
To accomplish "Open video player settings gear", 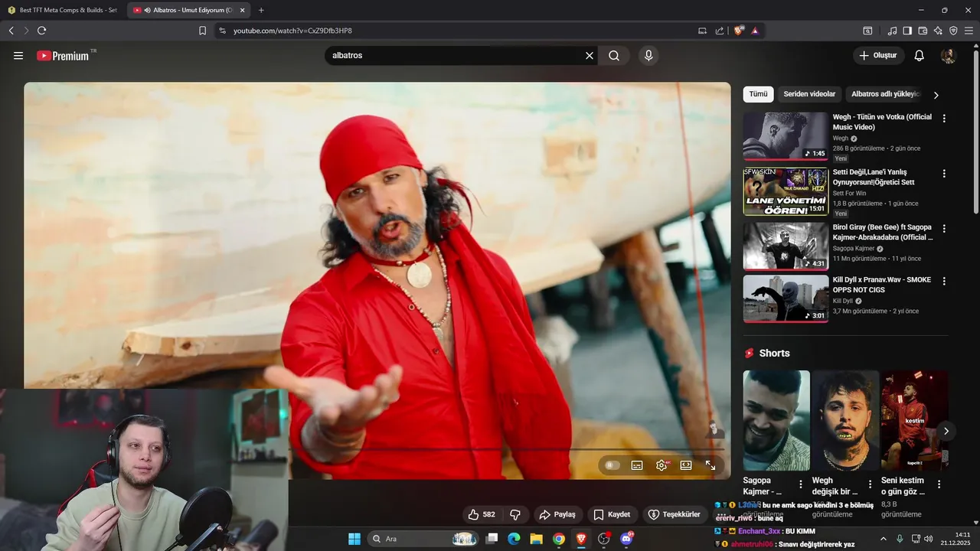I will [661, 465].
